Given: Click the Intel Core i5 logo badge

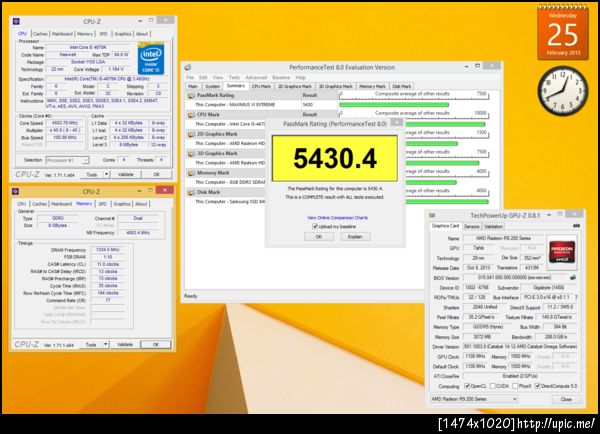Looking at the screenshot, I should (151, 58).
